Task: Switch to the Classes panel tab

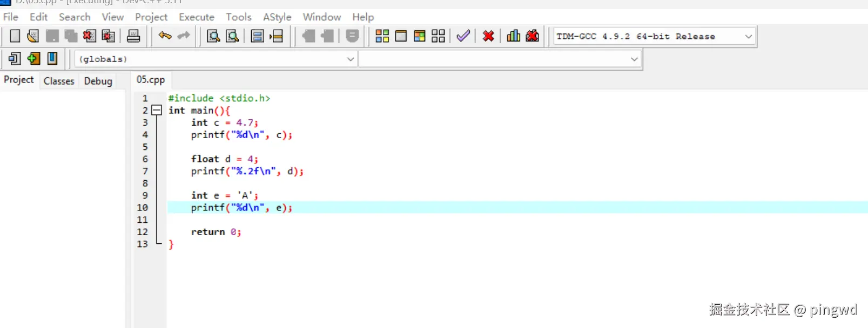Action: pos(59,81)
